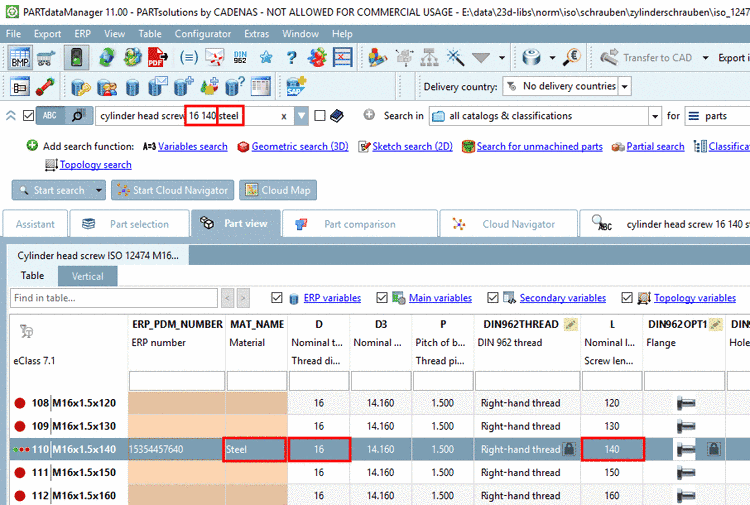This screenshot has width=750, height=505.
Task: Click the DIN 962 toolbar icon
Action: coord(240,58)
